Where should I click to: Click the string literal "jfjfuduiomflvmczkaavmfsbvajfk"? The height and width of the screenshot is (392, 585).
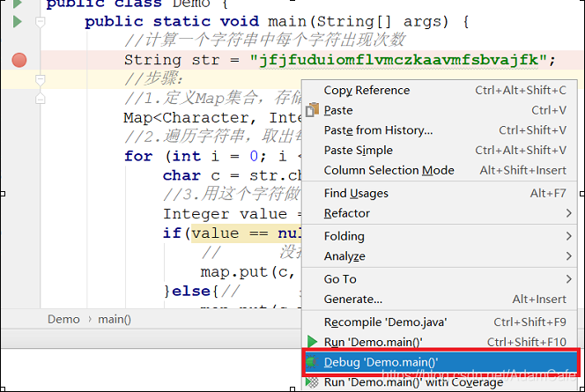coord(398,60)
